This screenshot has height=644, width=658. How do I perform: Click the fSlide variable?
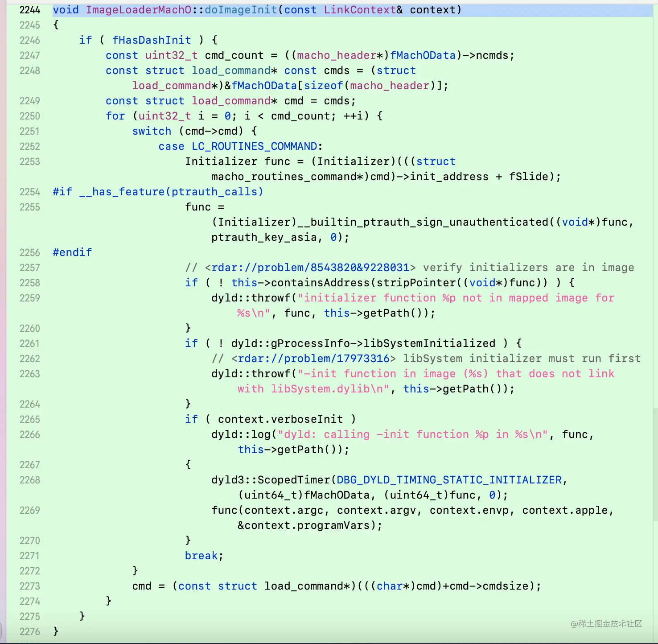529,177
